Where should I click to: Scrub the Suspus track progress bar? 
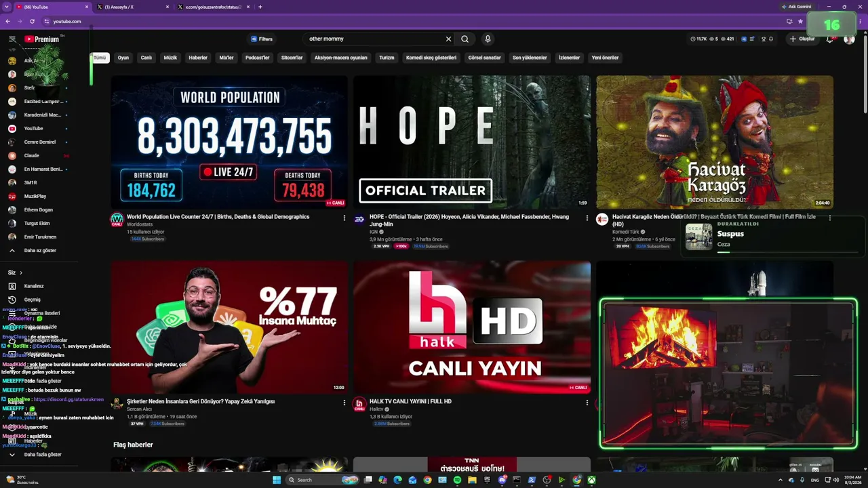coord(787,252)
